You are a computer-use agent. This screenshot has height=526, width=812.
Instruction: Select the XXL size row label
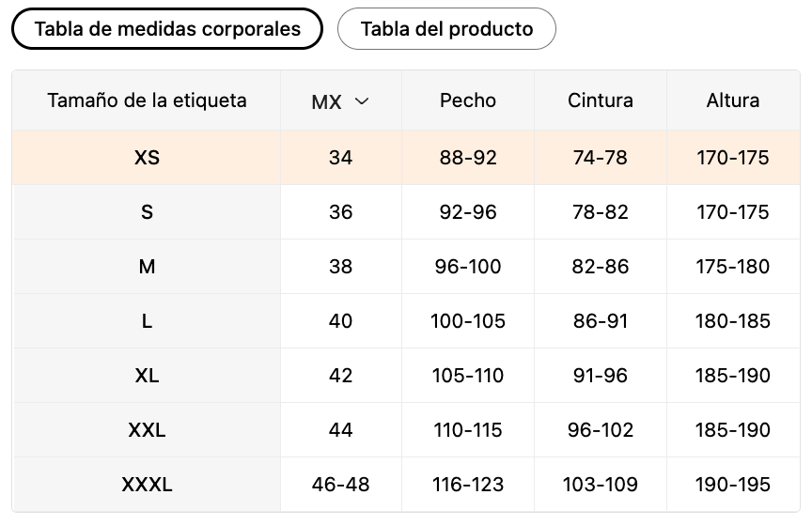(x=147, y=430)
